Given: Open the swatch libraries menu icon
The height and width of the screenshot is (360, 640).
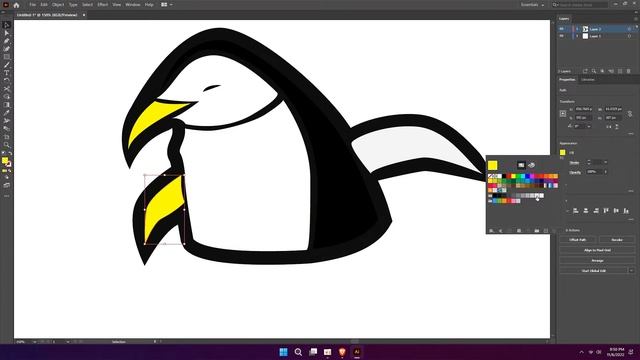Looking at the screenshot, I should tap(491, 231).
